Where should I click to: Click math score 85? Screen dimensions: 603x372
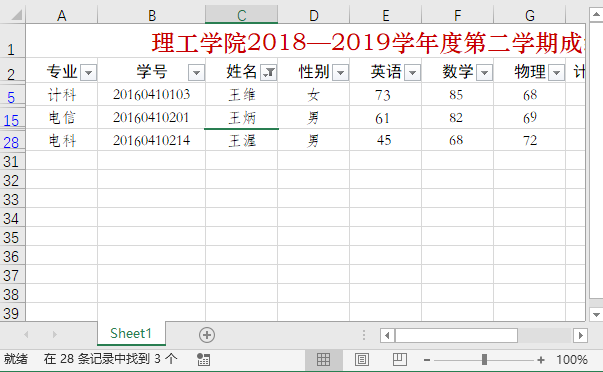point(458,95)
